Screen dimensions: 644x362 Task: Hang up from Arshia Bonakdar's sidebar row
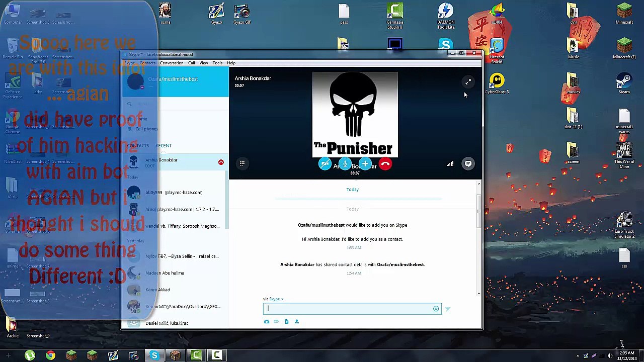coord(221,162)
